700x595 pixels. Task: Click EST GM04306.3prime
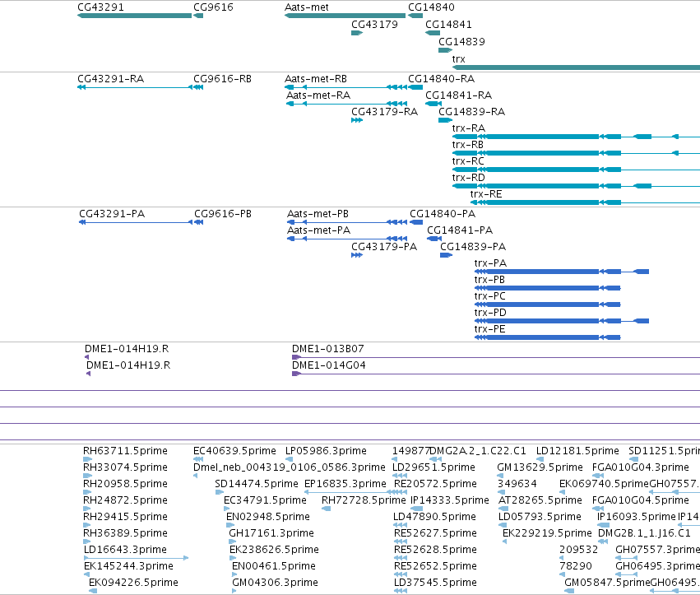click(275, 583)
